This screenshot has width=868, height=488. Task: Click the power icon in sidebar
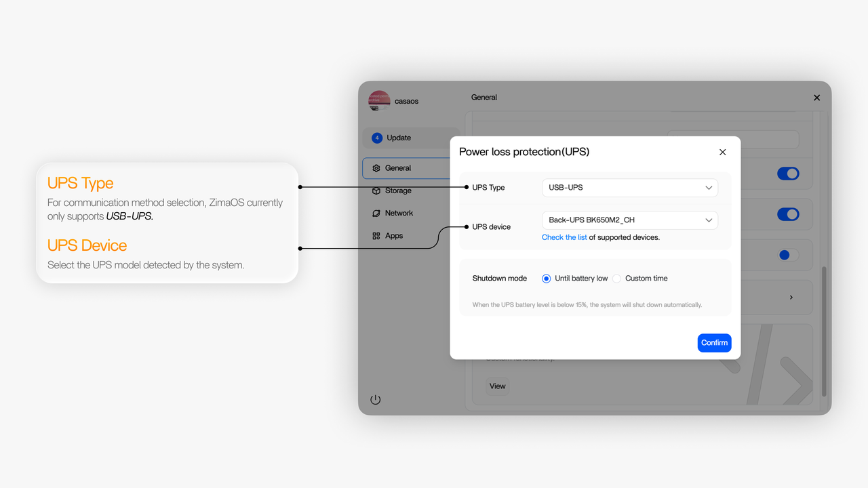point(376,400)
